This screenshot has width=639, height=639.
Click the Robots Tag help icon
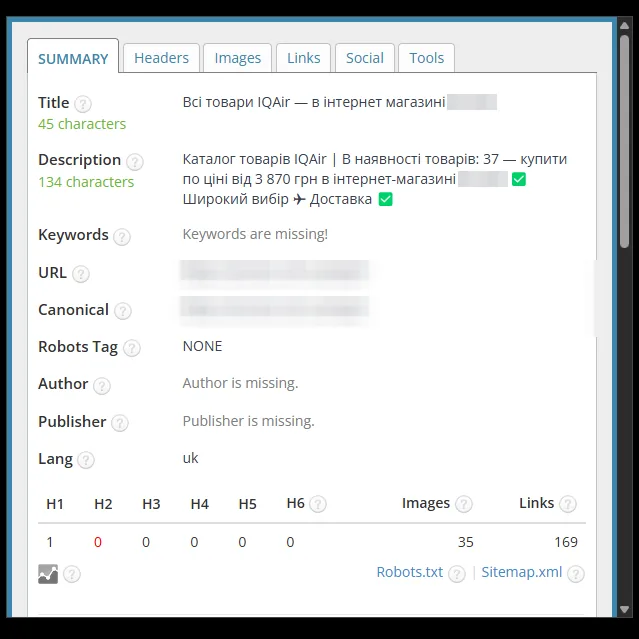coord(132,348)
